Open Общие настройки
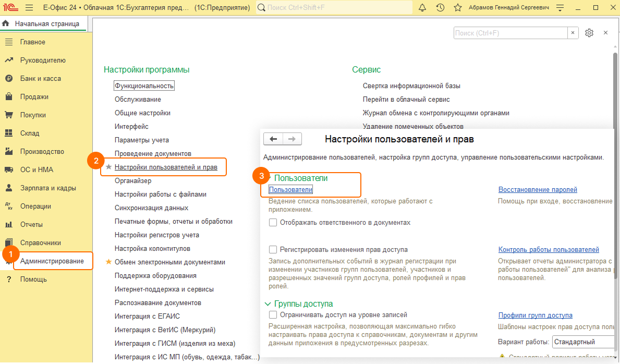Viewport: 620px width, 364px height. (142, 113)
